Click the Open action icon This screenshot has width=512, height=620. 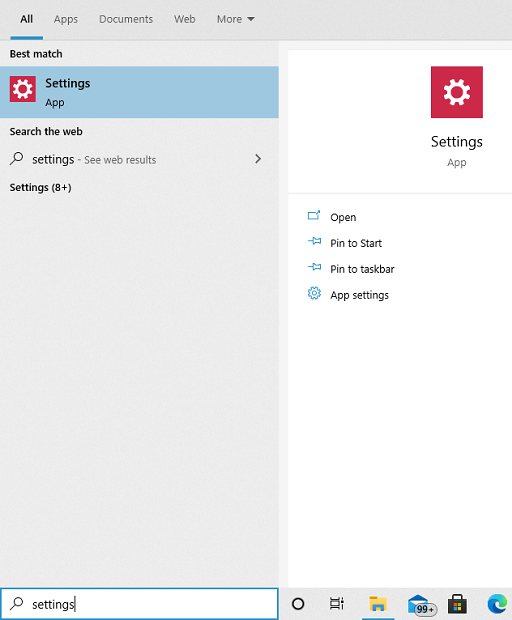pyautogui.click(x=314, y=216)
